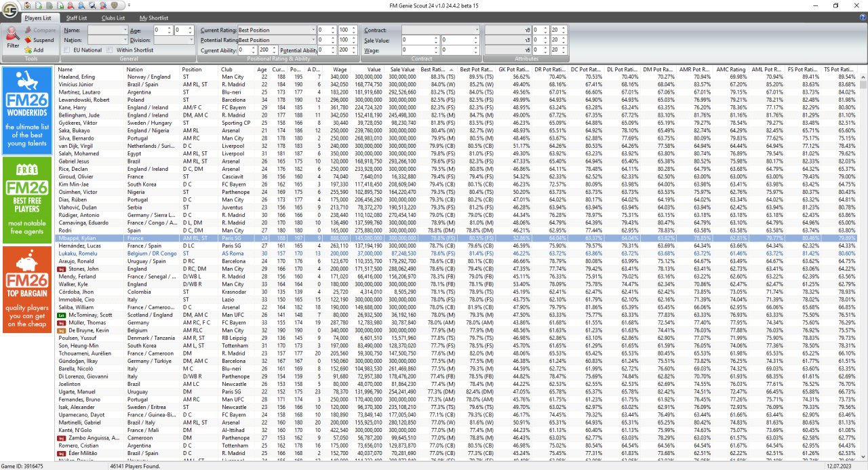Screen dimensions: 868x470
Task: Open the FM26 Best Free Players banner
Action: 27,199
